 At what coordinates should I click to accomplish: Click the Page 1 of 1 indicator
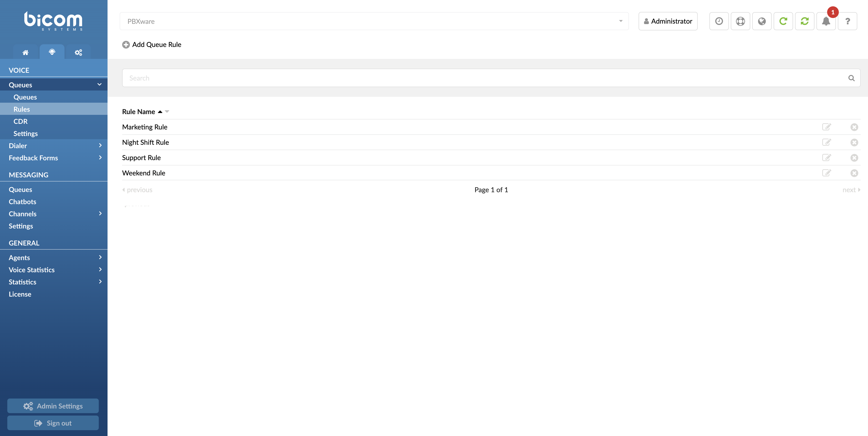coord(491,190)
